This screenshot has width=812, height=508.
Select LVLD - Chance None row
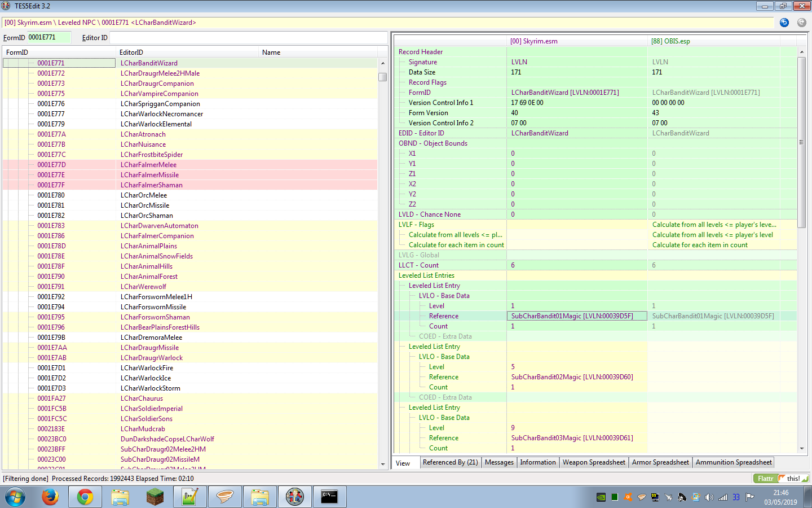(595, 214)
